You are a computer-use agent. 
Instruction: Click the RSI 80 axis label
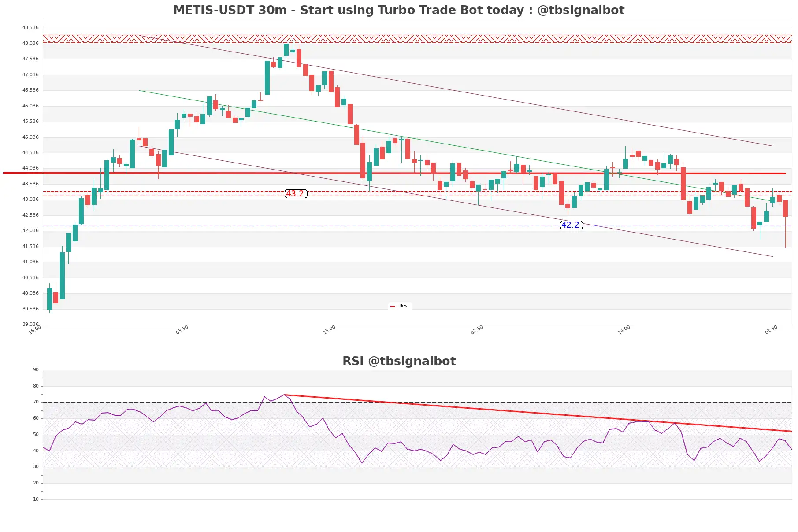pyautogui.click(x=36, y=386)
